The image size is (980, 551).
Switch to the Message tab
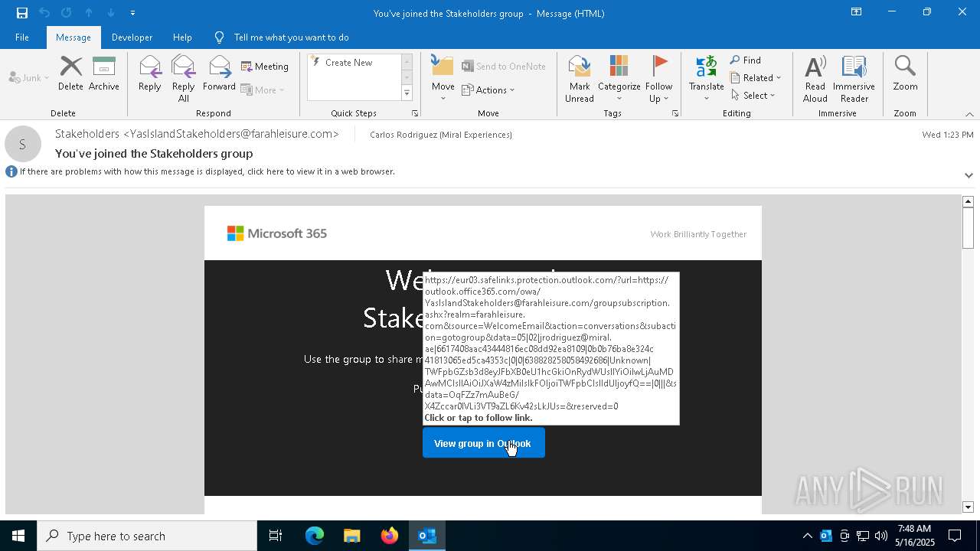pos(73,37)
